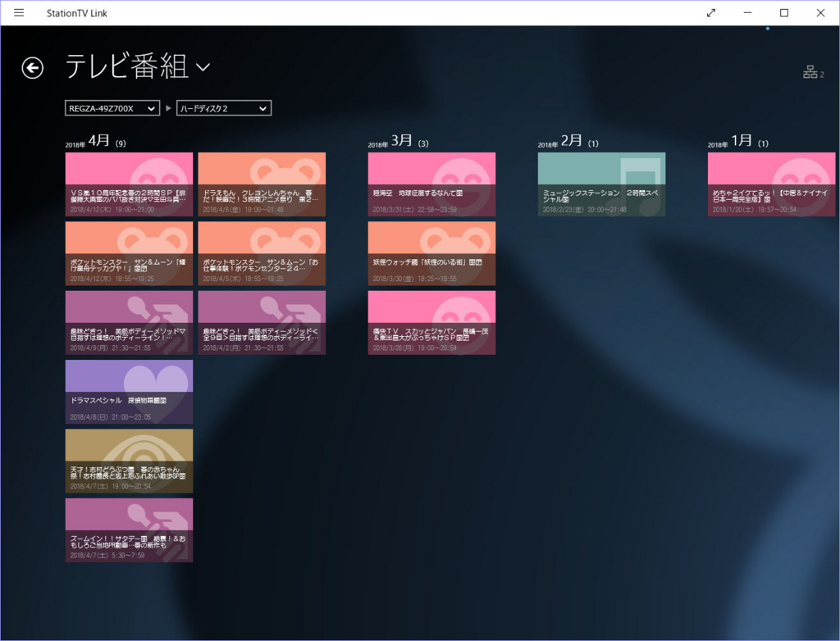
Task: Select the 2018年 4月 (9) group header
Action: [x=96, y=141]
